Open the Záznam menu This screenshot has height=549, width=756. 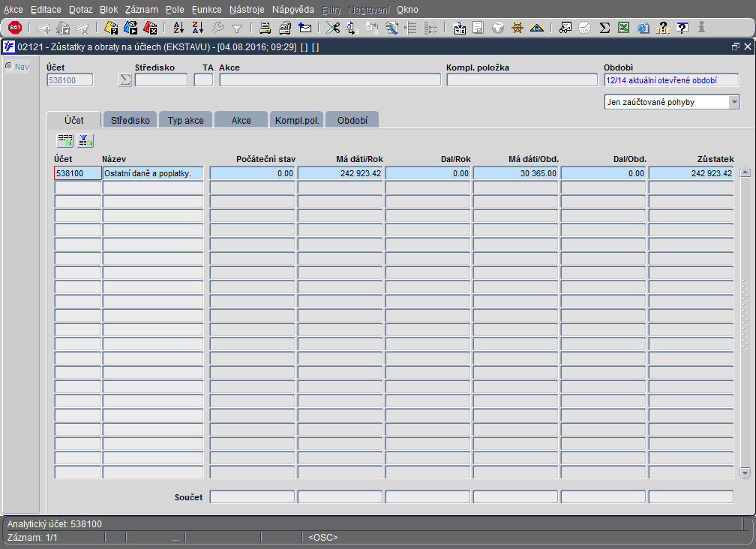coord(141,10)
